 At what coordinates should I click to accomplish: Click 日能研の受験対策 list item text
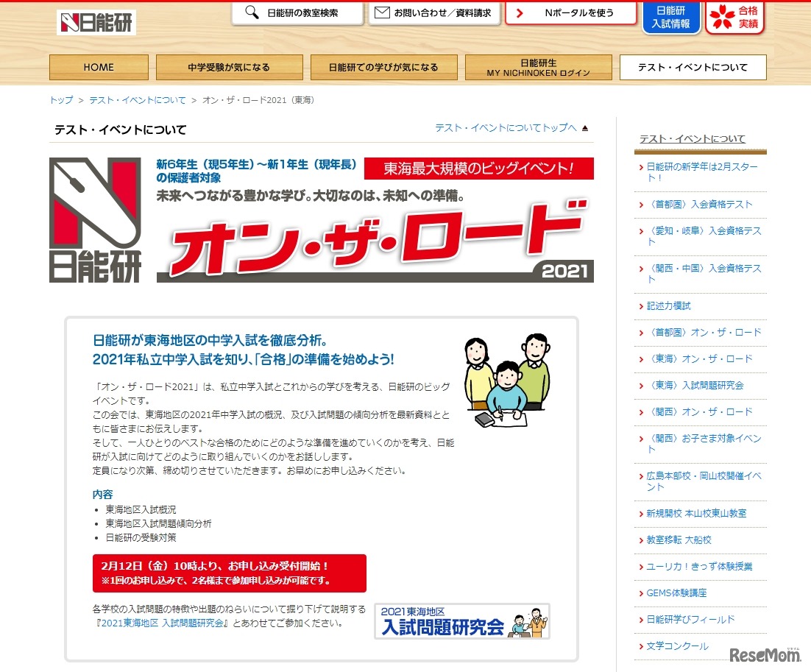(141, 537)
